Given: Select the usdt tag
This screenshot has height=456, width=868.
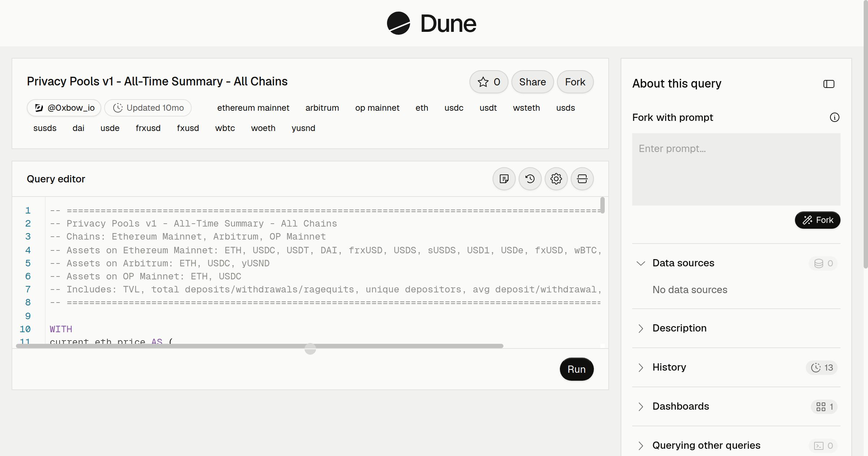Looking at the screenshot, I should click(x=488, y=108).
